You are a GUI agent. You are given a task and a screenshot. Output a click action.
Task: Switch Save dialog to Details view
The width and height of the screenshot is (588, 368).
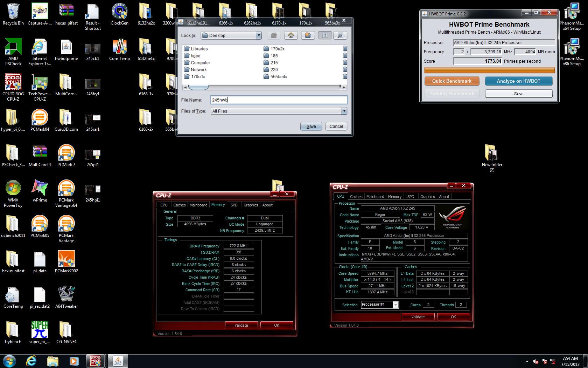[340, 35]
